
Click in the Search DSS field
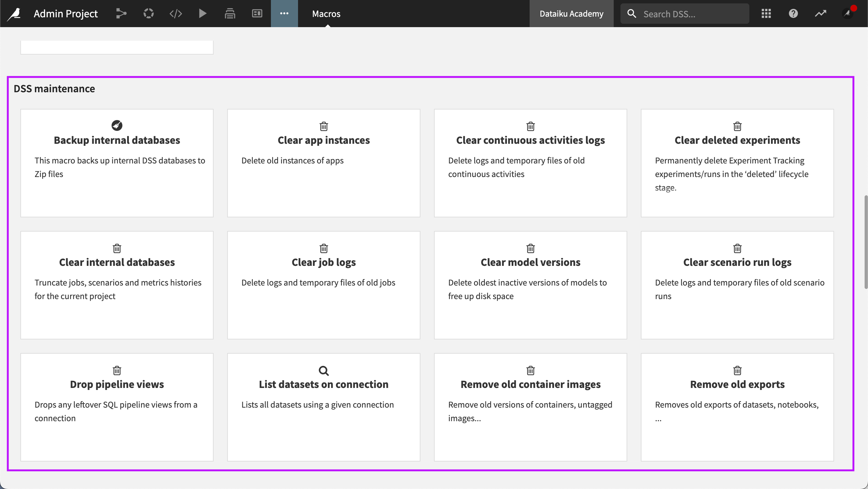click(692, 14)
